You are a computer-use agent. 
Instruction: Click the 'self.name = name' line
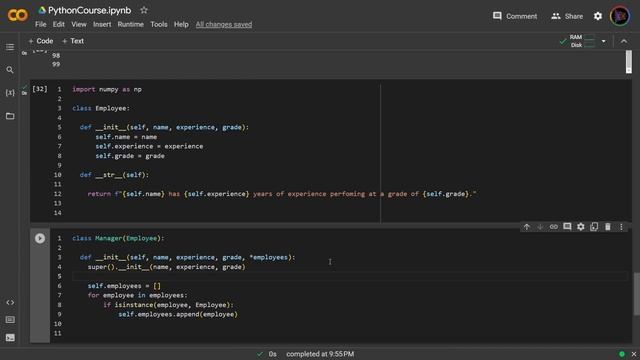point(126,137)
